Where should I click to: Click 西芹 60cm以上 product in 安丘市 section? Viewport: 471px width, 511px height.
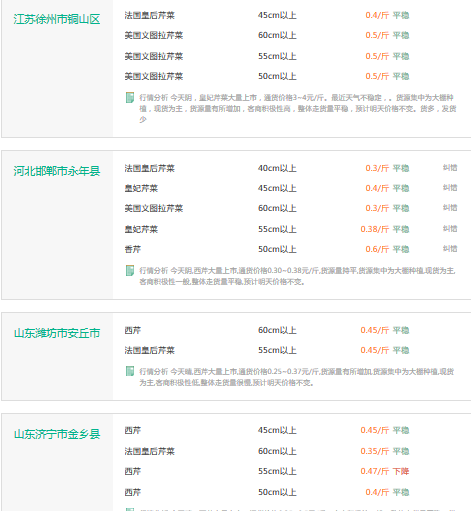click(133, 330)
